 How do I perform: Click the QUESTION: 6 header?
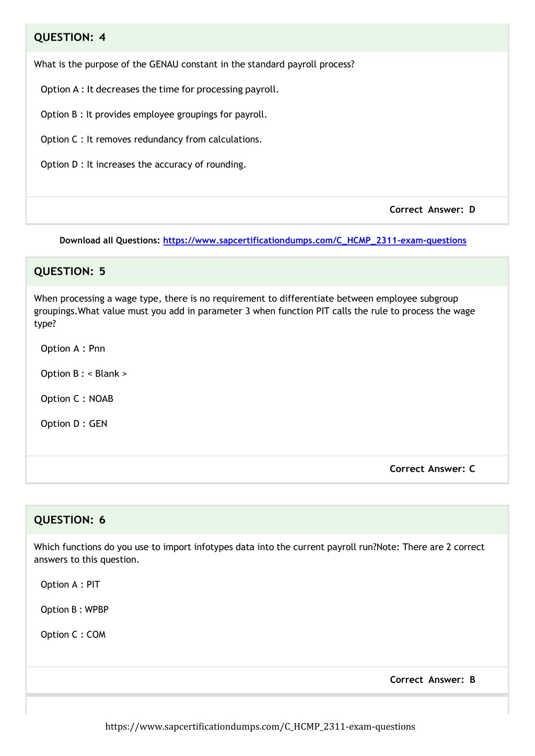(267, 520)
